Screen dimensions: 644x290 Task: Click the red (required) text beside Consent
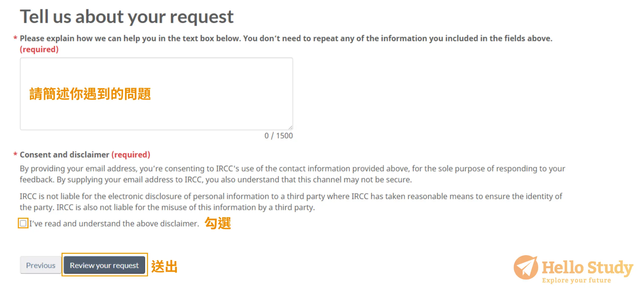click(x=131, y=155)
